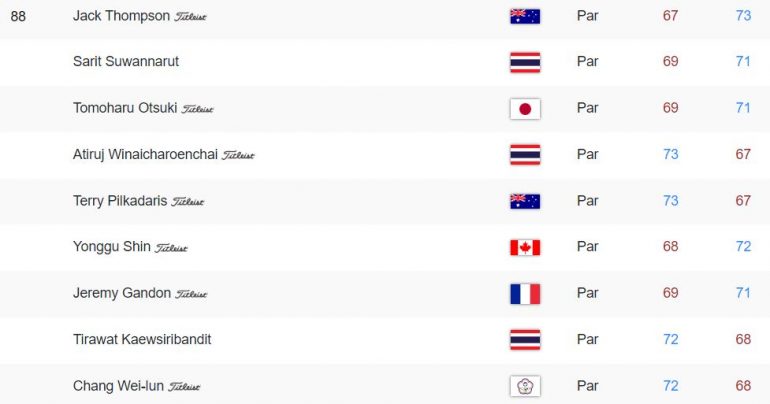The height and width of the screenshot is (404, 770).
Task: Open Atiruj Winaicharoenchai's player page
Action: point(145,154)
